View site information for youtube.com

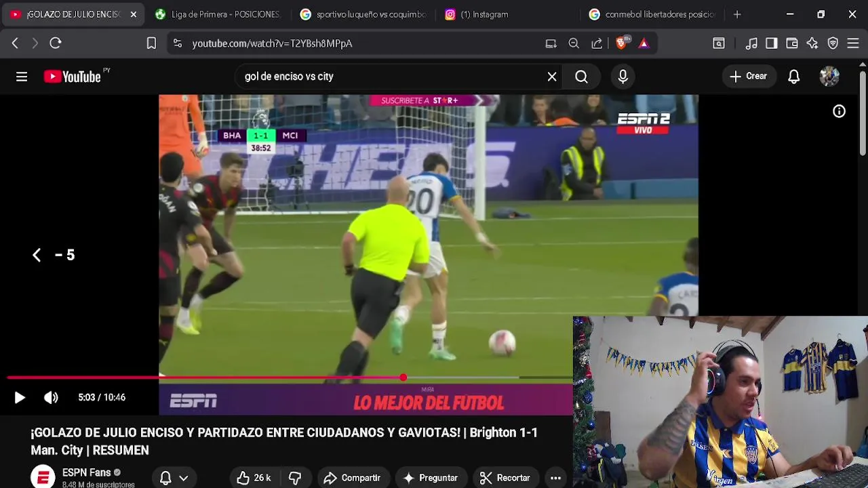click(178, 43)
